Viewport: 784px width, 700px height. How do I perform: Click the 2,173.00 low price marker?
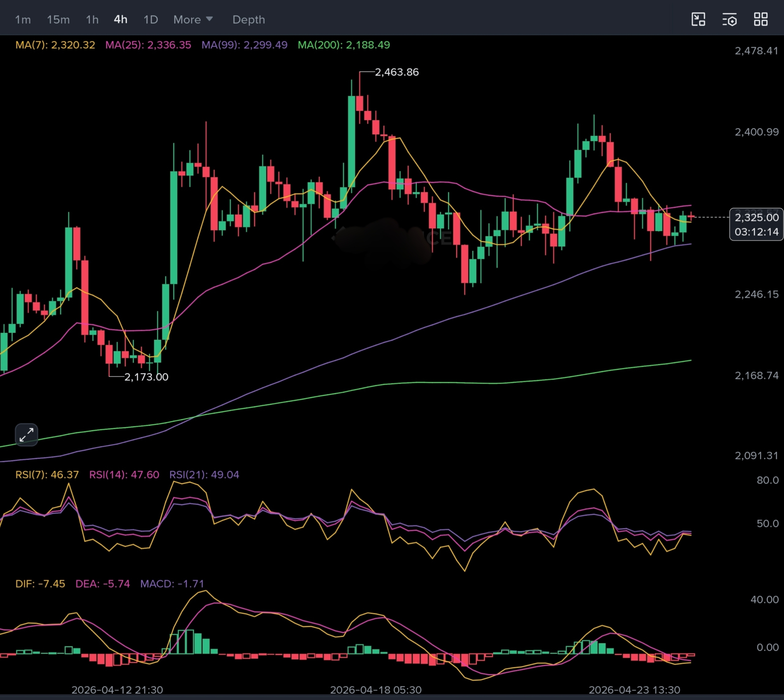pos(146,377)
